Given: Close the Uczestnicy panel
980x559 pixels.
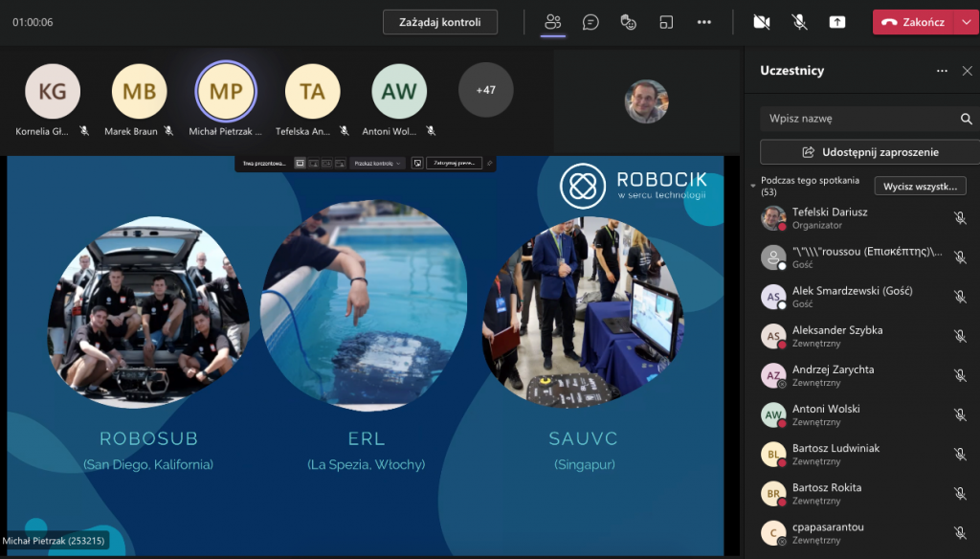Looking at the screenshot, I should click(967, 71).
